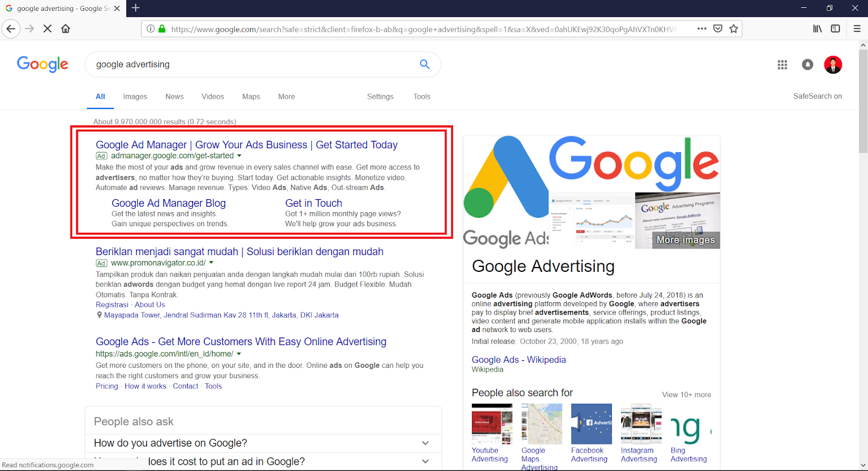
Task: Open Bing Advertising related search
Action: (691, 434)
